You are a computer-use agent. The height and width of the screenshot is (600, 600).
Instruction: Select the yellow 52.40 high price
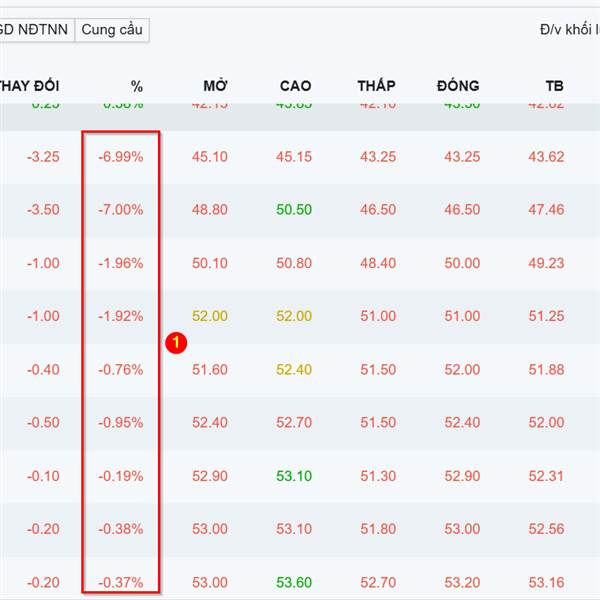[294, 370]
